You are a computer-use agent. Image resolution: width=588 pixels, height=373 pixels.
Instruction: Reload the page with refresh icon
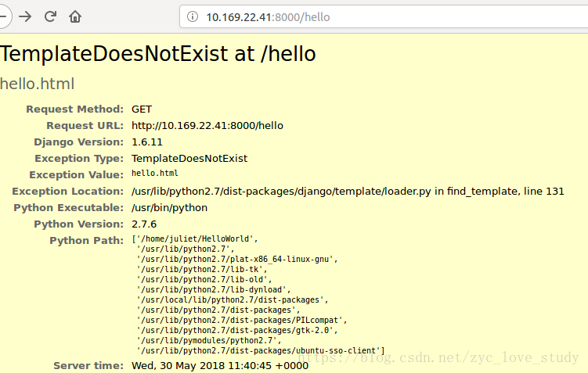[x=50, y=16]
